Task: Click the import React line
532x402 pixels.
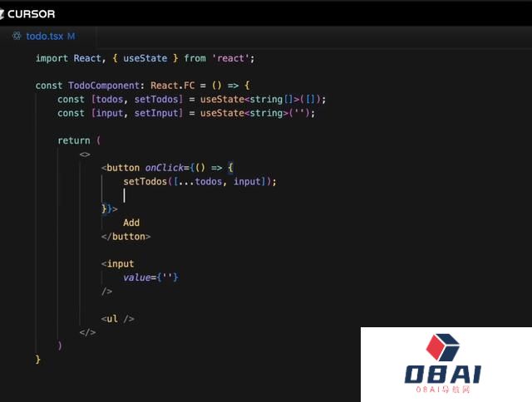Action: pos(145,58)
